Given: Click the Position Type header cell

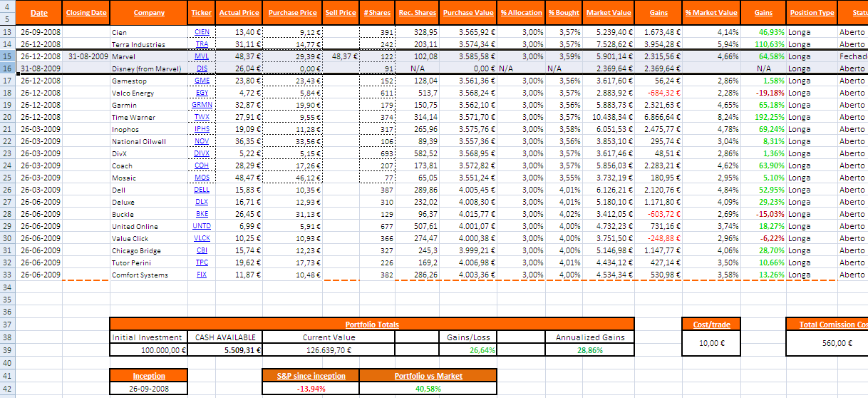Looking at the screenshot, I should (812, 13).
